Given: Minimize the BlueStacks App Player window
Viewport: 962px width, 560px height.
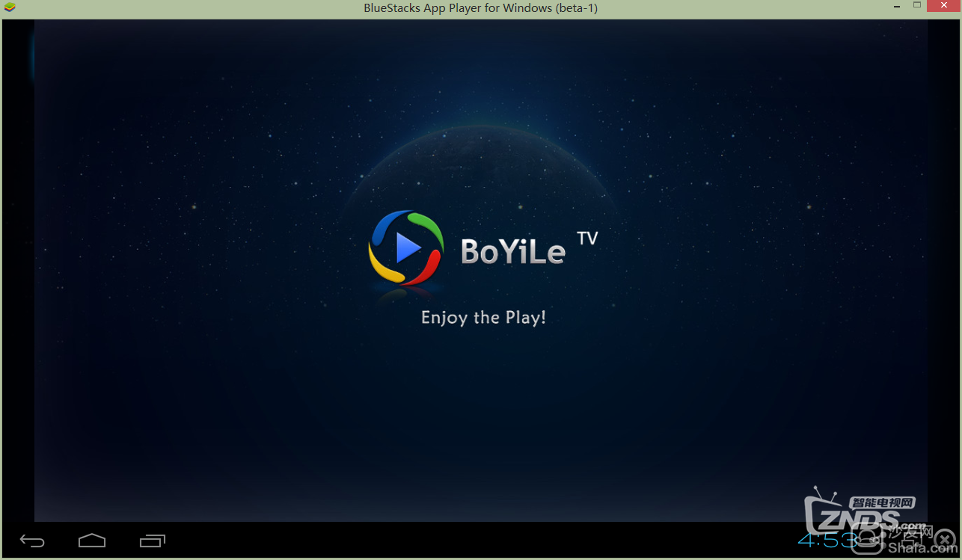Looking at the screenshot, I should point(896,6).
